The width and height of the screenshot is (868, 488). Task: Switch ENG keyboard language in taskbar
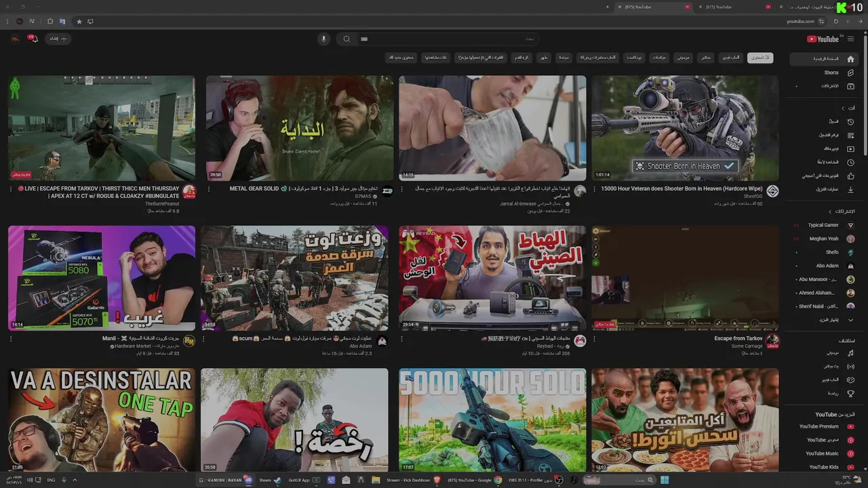[51, 480]
